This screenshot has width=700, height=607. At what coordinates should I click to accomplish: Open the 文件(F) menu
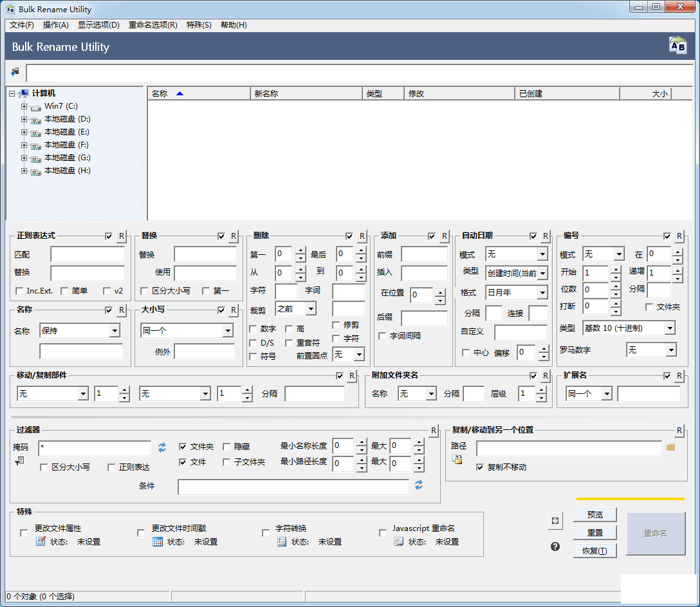[22, 25]
